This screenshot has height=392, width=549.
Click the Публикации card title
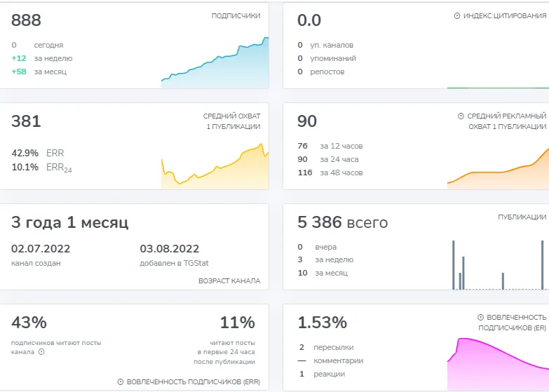click(522, 217)
